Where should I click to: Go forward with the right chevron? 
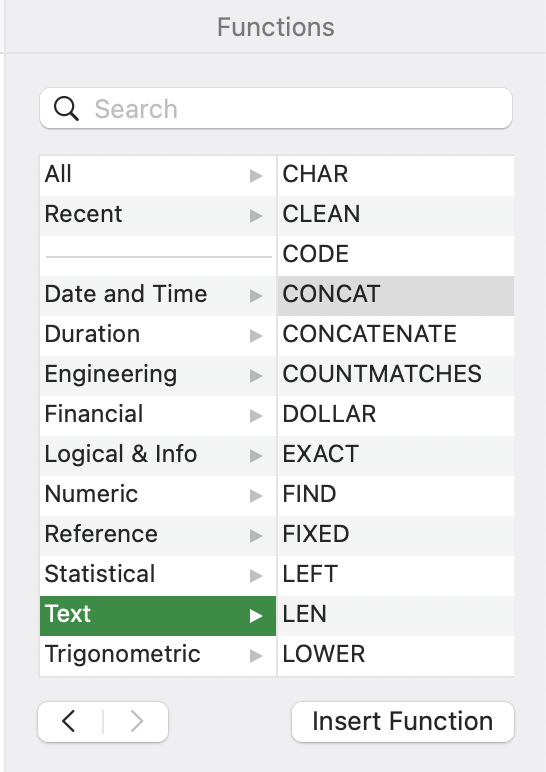pyautogui.click(x=136, y=721)
